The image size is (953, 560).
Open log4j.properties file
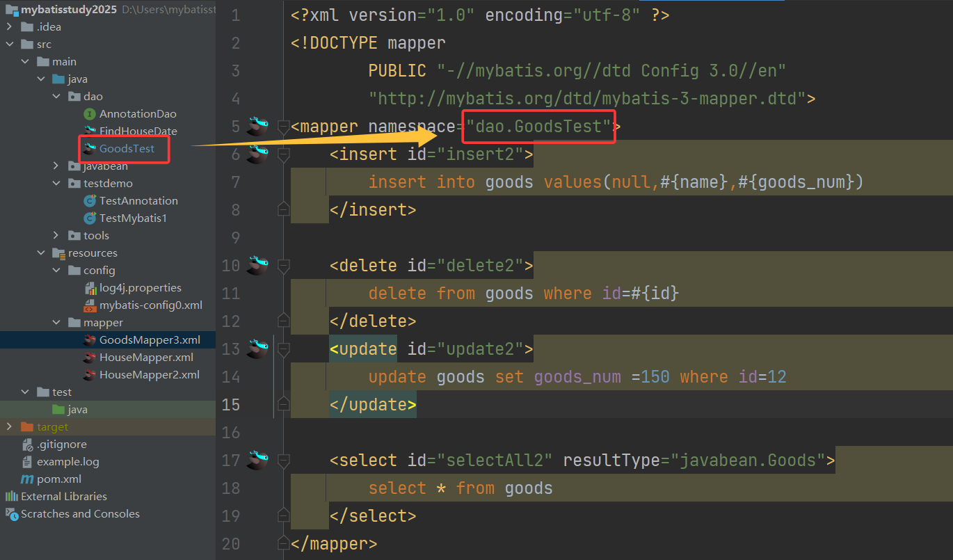141,287
